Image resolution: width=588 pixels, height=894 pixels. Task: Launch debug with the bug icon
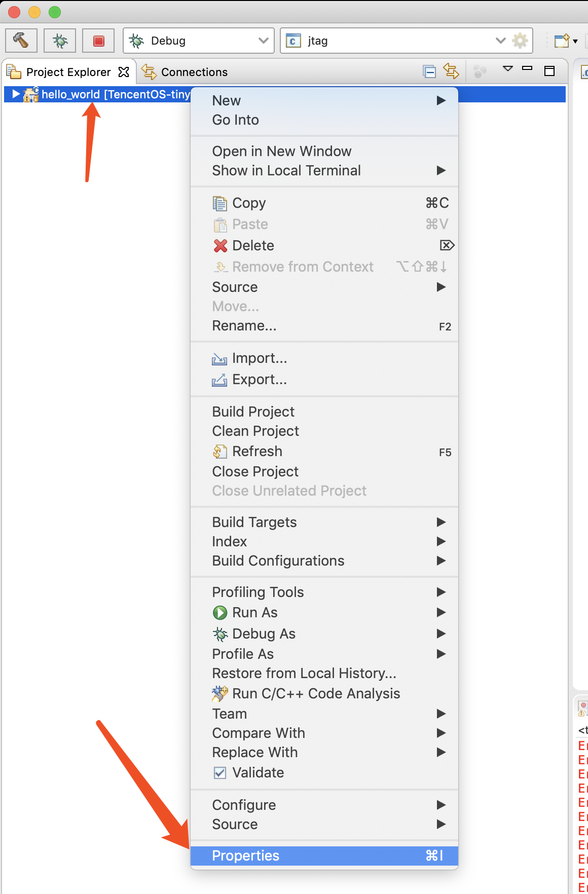pyautogui.click(x=60, y=41)
